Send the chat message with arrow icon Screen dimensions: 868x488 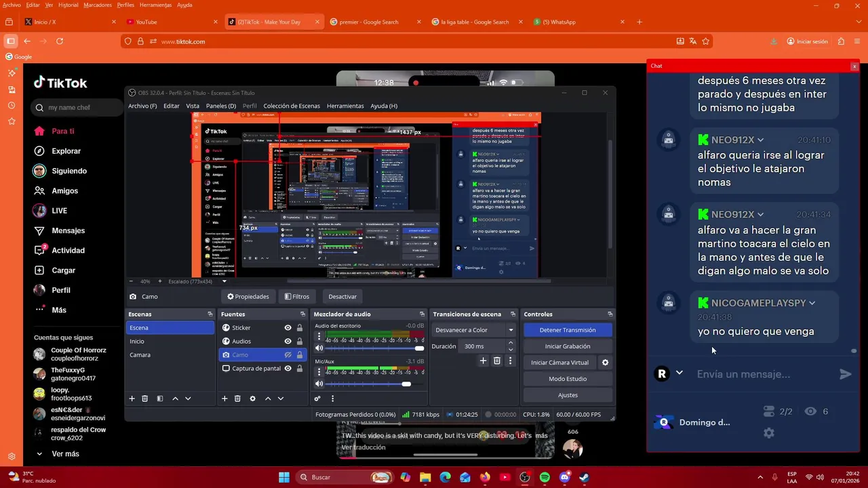coord(845,374)
